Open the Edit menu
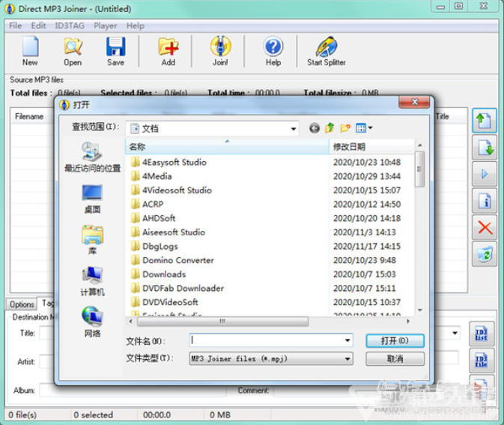Image resolution: width=504 pixels, height=425 pixels. pyautogui.click(x=38, y=25)
